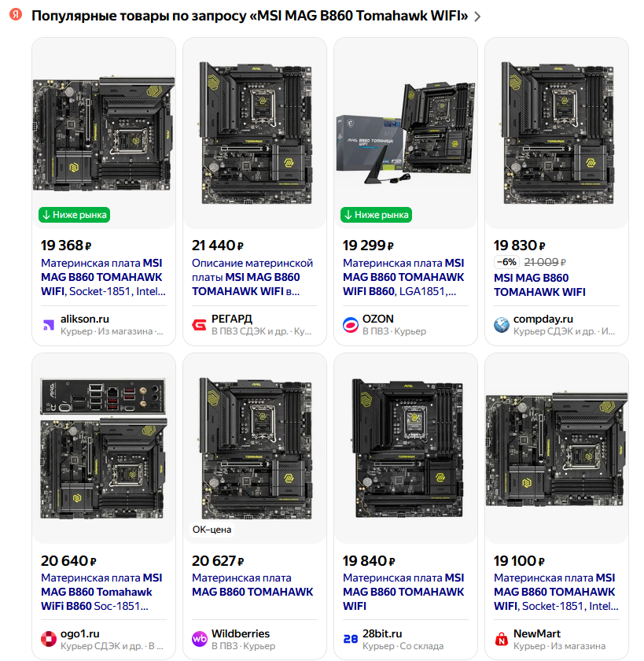Image resolution: width=644 pixels, height=661 pixels.
Task: Click the РЕГАРД store logo icon
Action: tap(199, 325)
